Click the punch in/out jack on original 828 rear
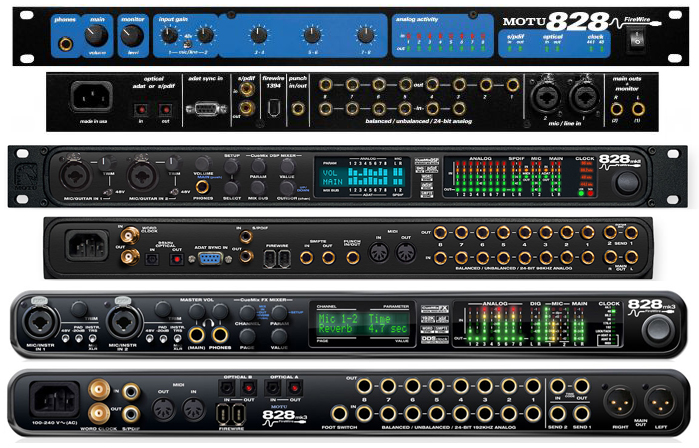The width and height of the screenshot is (699, 448). [298, 108]
